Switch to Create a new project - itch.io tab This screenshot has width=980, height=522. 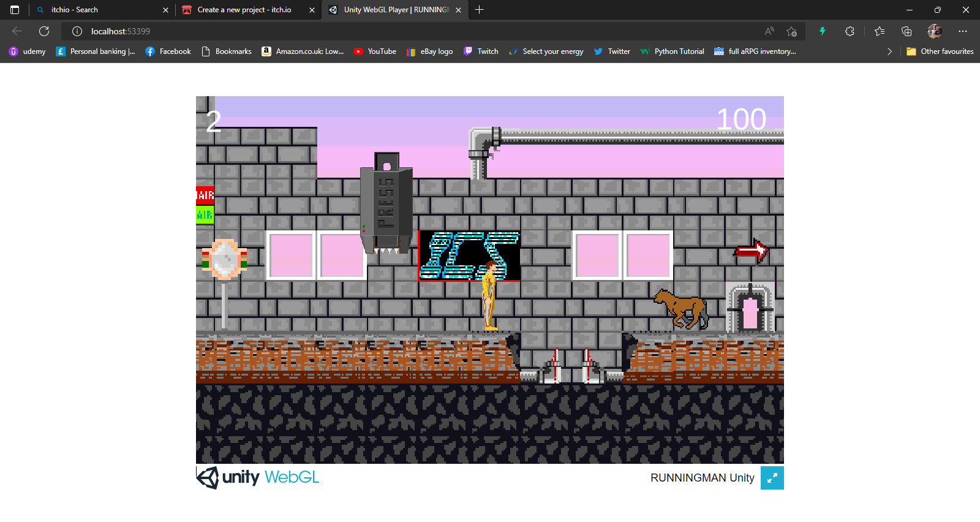248,10
